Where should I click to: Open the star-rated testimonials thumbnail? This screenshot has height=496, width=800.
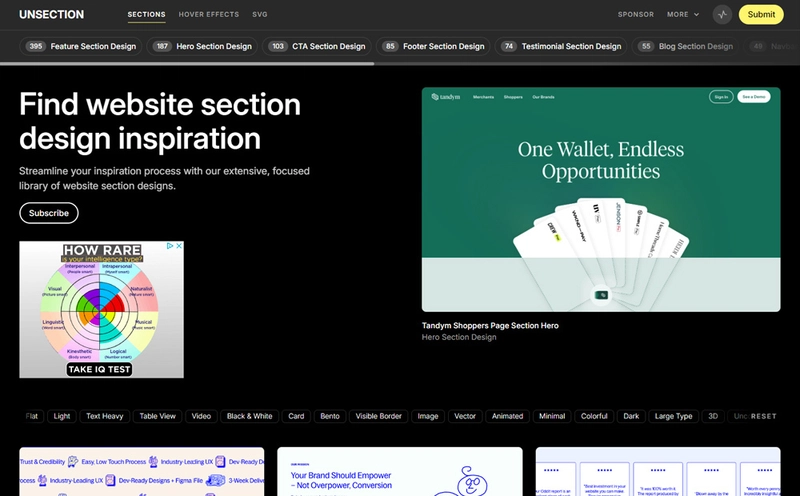pos(658,472)
